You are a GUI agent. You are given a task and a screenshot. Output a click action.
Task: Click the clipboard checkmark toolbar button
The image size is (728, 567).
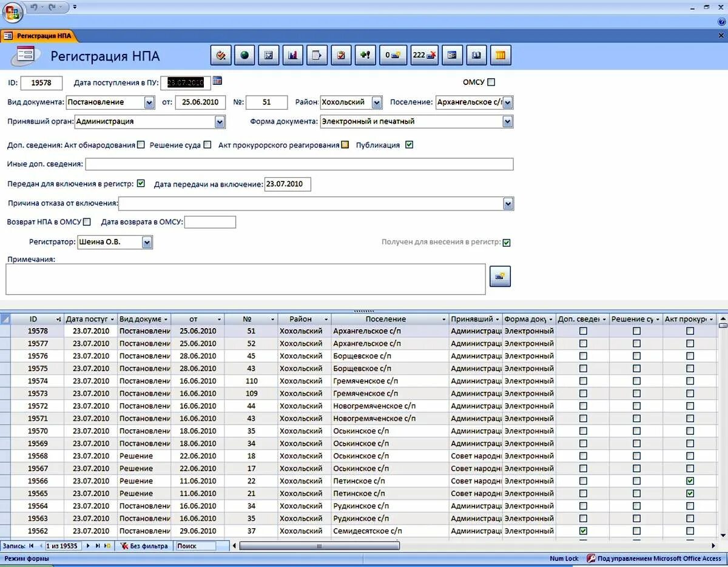coord(341,55)
